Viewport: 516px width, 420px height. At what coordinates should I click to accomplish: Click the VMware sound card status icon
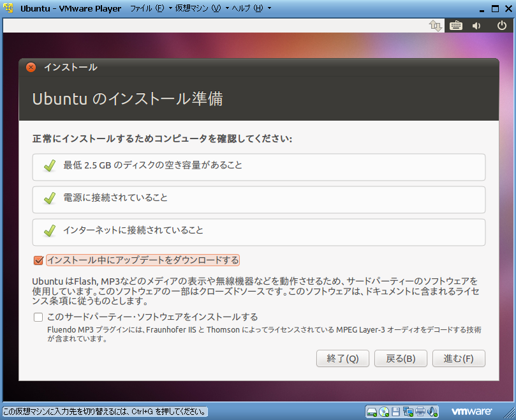coord(432,412)
